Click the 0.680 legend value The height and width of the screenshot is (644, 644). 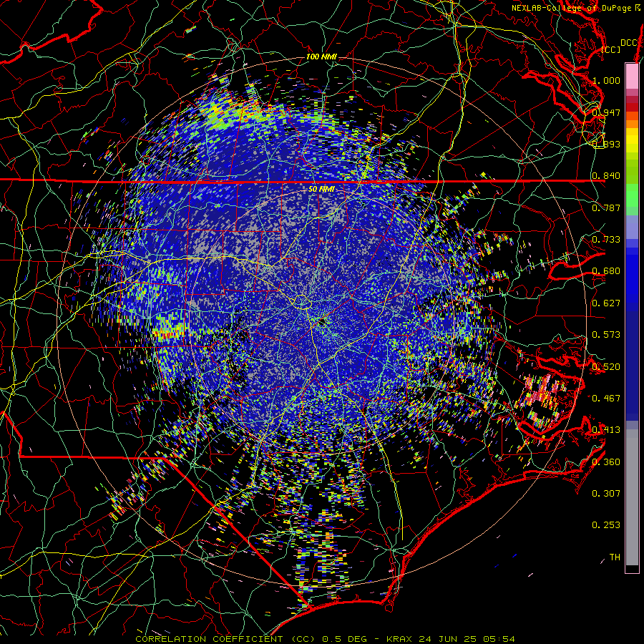click(606, 271)
